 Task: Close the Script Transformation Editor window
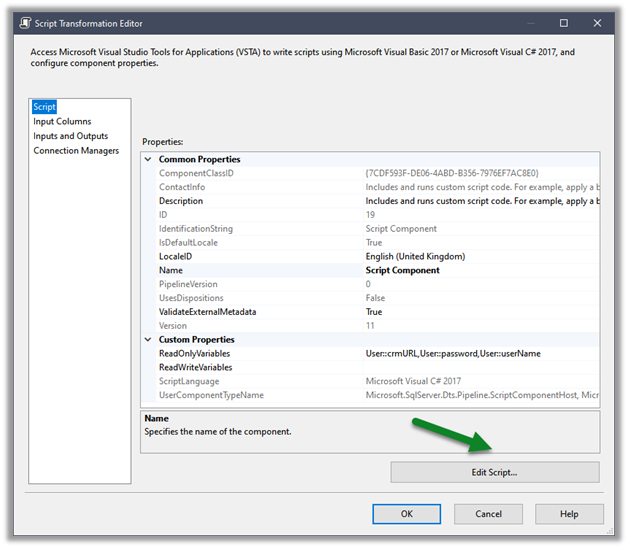pyautogui.click(x=600, y=22)
